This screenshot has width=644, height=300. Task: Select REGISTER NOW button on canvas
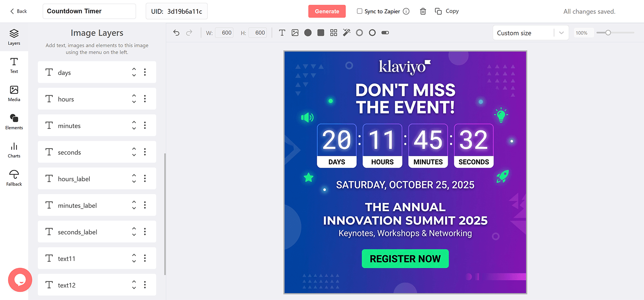click(x=405, y=259)
